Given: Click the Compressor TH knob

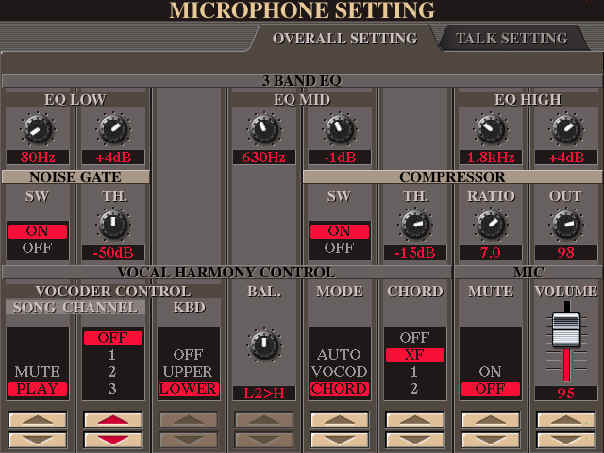Looking at the screenshot, I should 415,225.
